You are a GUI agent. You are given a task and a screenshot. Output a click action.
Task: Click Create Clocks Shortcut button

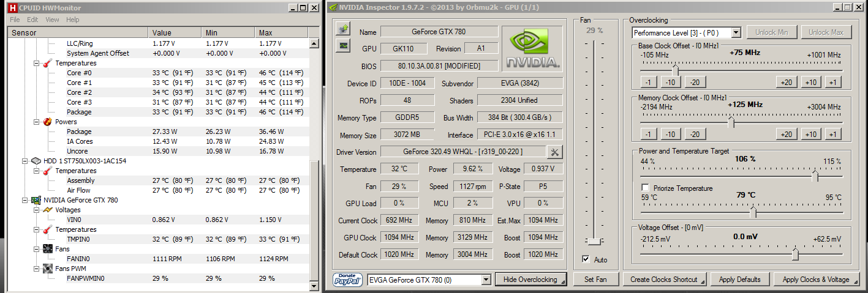tap(665, 280)
